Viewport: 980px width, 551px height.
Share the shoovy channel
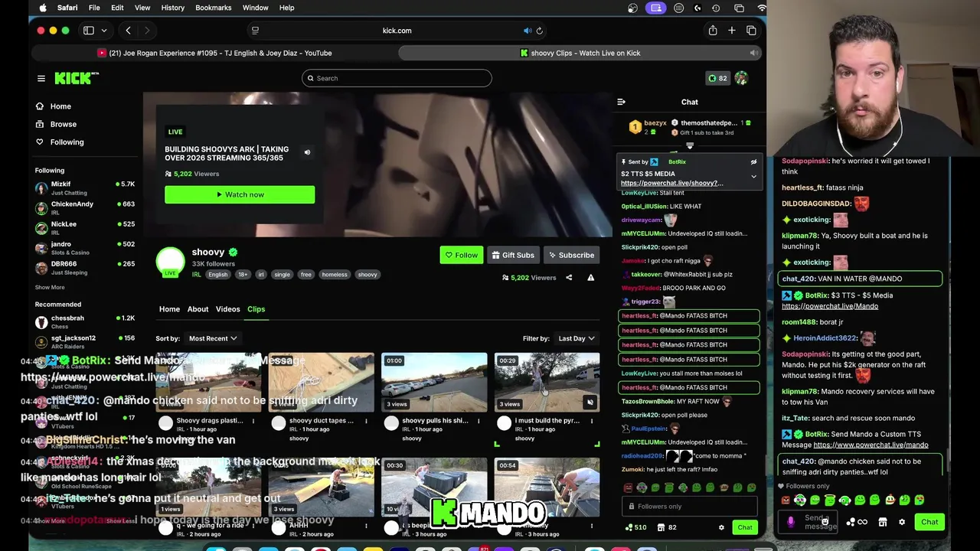[569, 278]
